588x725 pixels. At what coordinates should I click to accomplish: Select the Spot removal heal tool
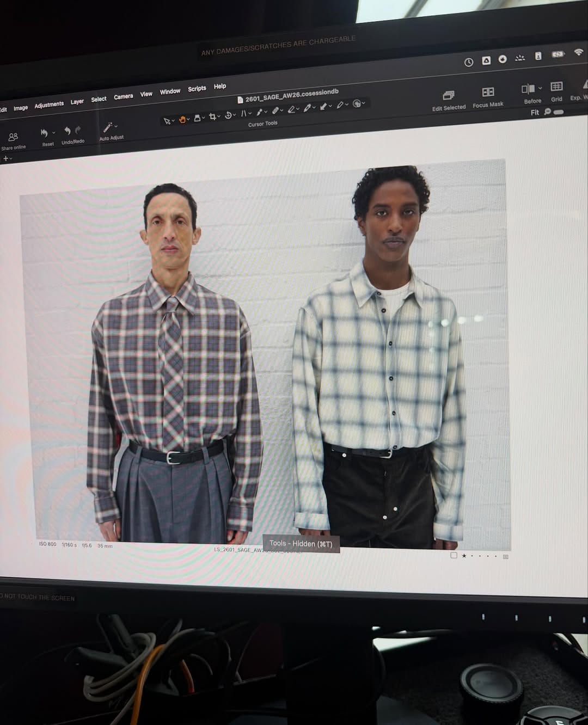275,110
